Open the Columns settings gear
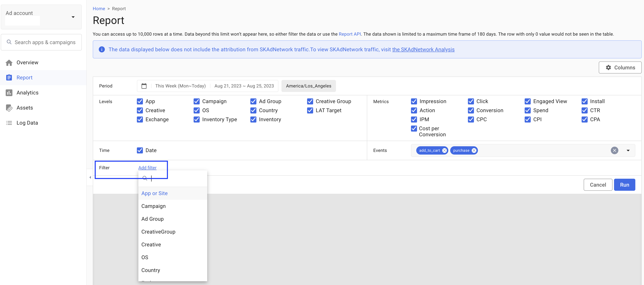644x285 pixels. tap(609, 67)
